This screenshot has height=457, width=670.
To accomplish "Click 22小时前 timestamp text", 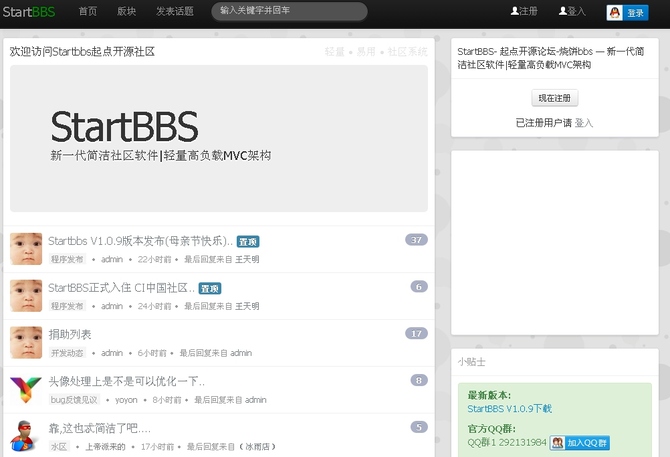I will (x=154, y=259).
